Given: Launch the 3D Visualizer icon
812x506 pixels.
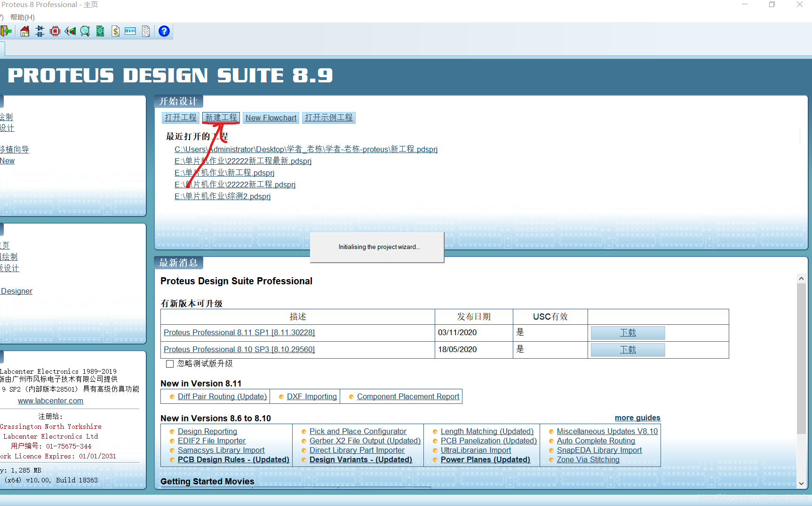Looking at the screenshot, I should pyautogui.click(x=70, y=31).
